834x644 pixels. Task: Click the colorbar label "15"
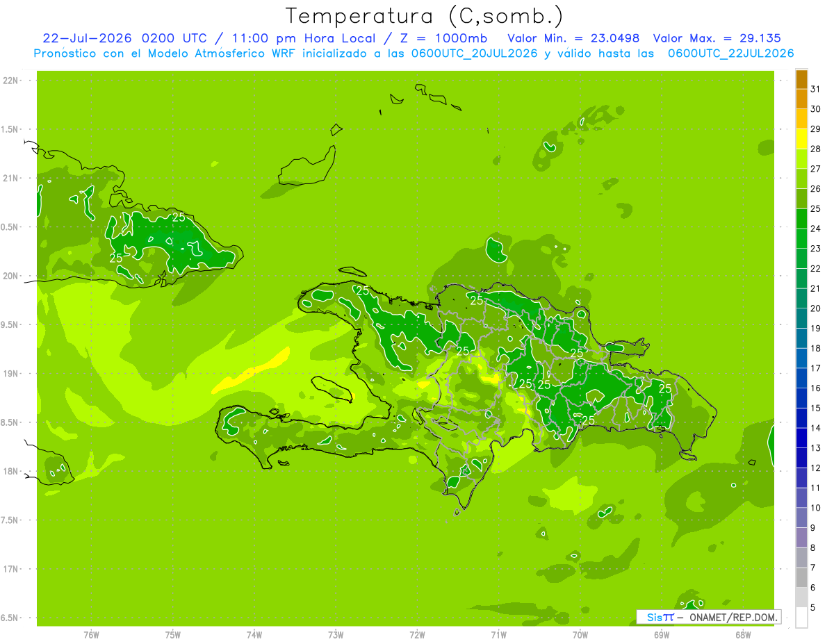816,408
